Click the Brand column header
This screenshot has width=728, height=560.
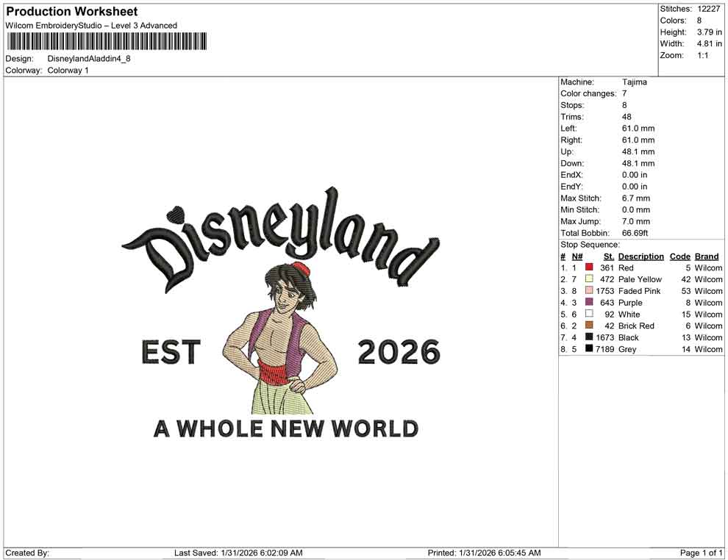pos(706,256)
